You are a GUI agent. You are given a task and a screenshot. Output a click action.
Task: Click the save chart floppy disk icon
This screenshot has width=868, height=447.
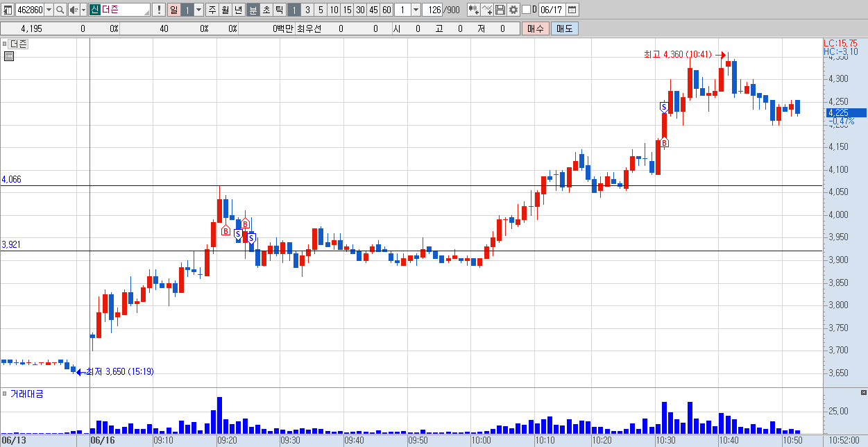tap(500, 10)
